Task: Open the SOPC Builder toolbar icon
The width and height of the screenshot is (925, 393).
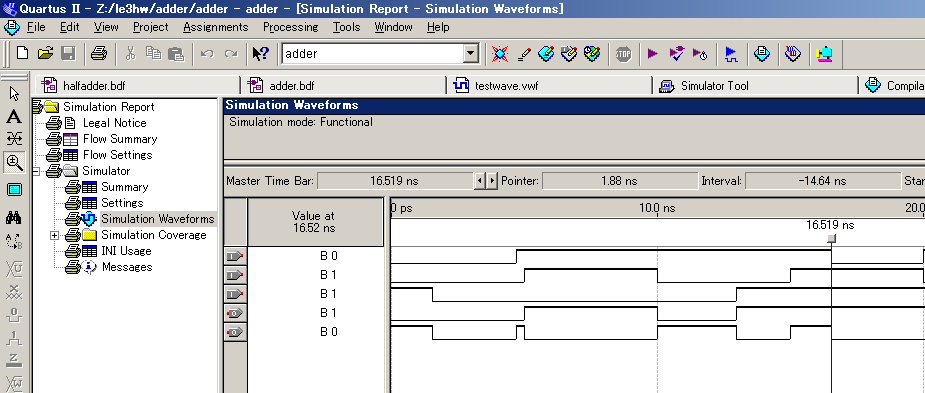Action: click(824, 54)
